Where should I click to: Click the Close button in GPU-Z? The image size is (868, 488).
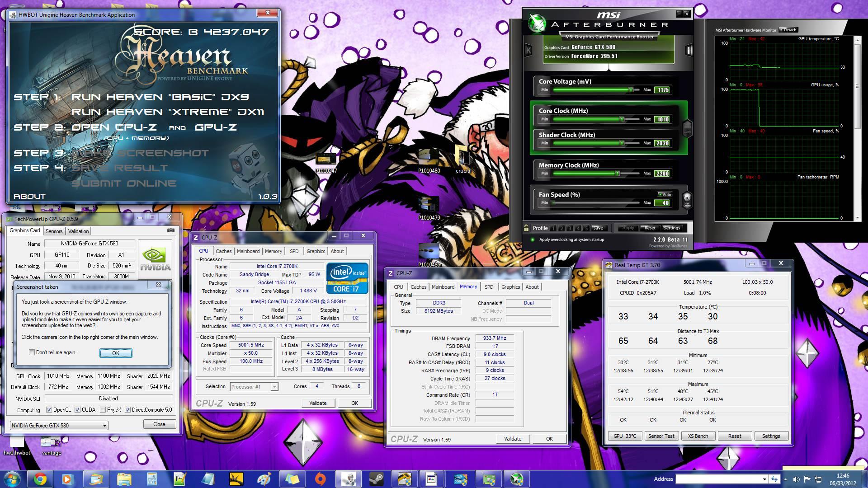(159, 424)
